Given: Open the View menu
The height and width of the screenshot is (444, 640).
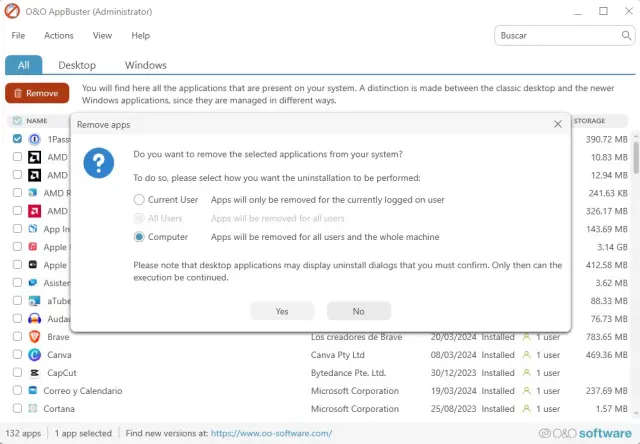Looking at the screenshot, I should click(102, 35).
